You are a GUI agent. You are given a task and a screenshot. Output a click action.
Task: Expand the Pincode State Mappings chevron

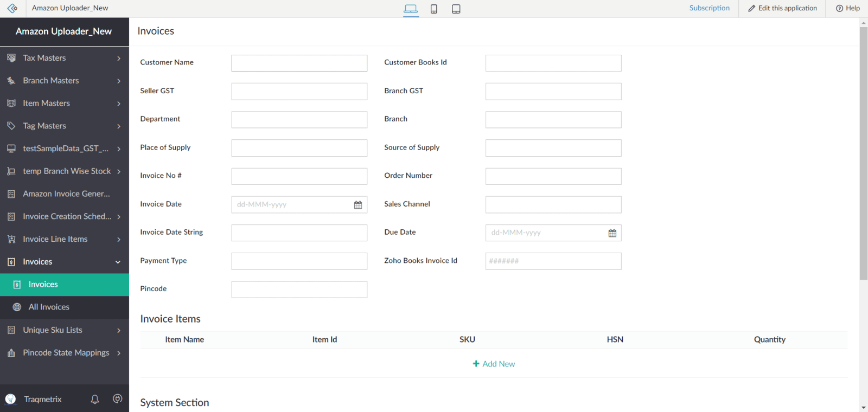pyautogui.click(x=119, y=353)
